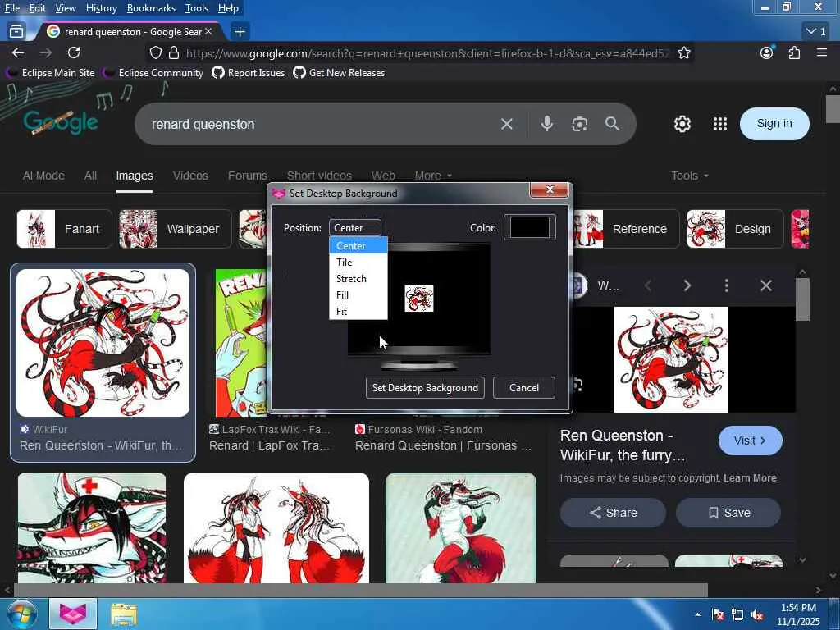Choose Stretch in the Position list
The image size is (840, 630).
[x=358, y=279]
